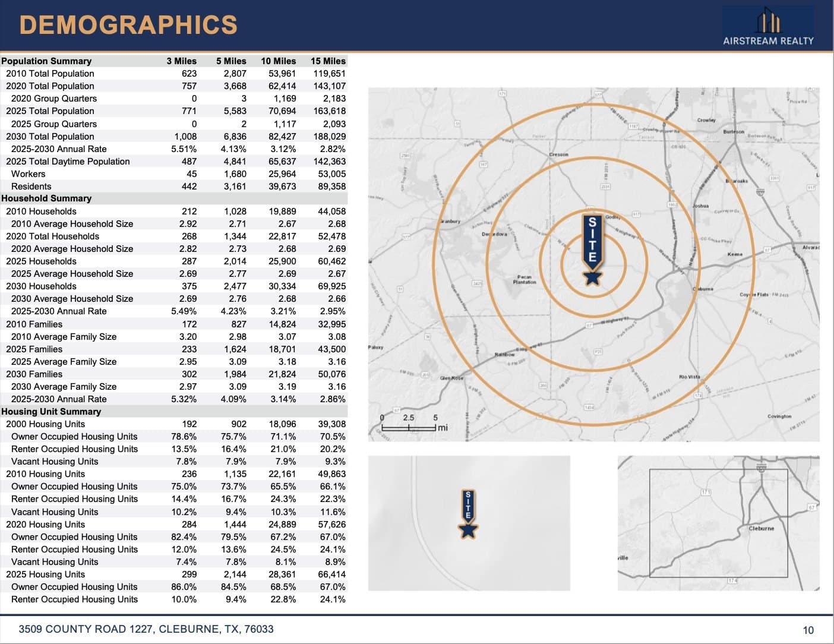Screen dimensions: 834x644
Task: Click the value 89,358 for Residents
Action: tap(331, 186)
